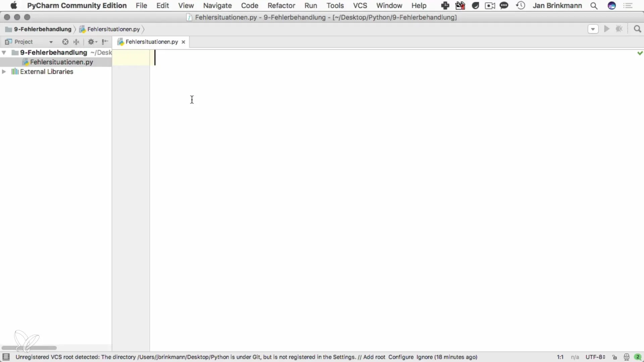Open the Help menu

(x=419, y=6)
